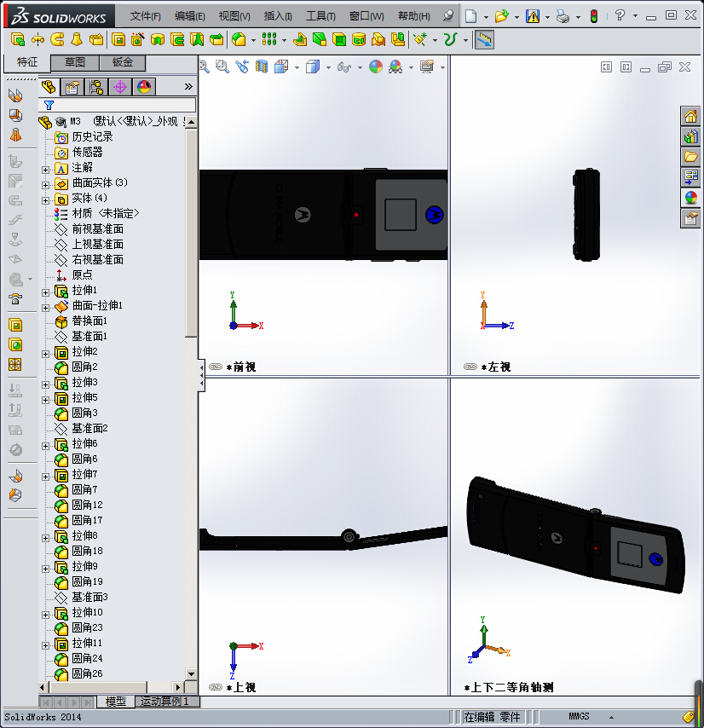
Task: Click the New document icon
Action: point(471,16)
